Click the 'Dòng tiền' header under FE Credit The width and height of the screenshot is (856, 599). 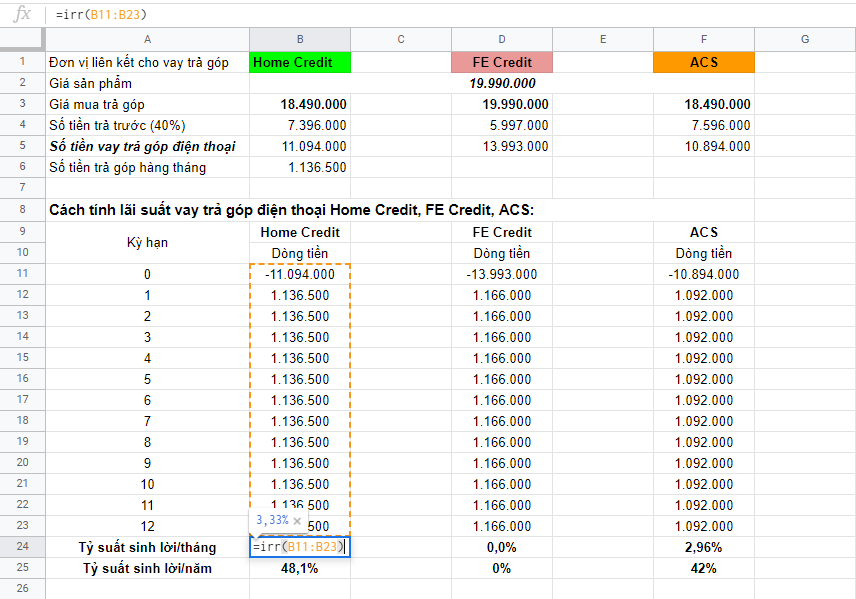pos(502,253)
